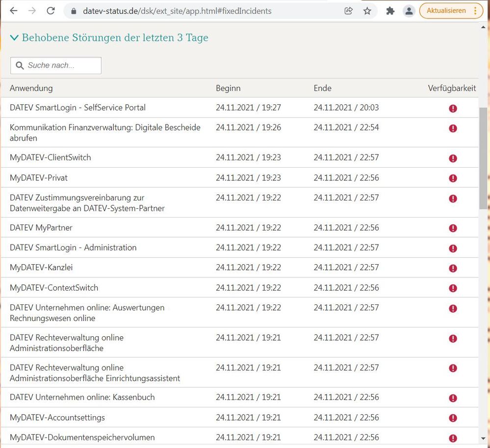
Task: Click the magnifier search icon
Action: (x=20, y=66)
